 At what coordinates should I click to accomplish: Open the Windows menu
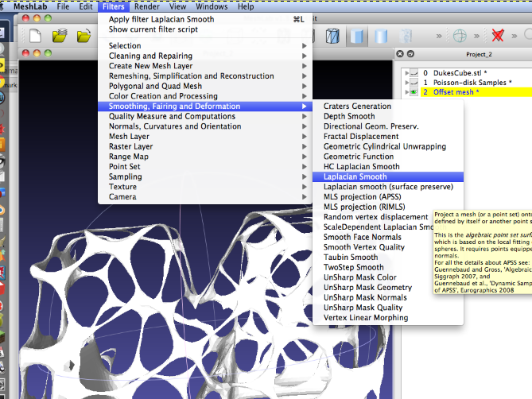pyautogui.click(x=212, y=6)
